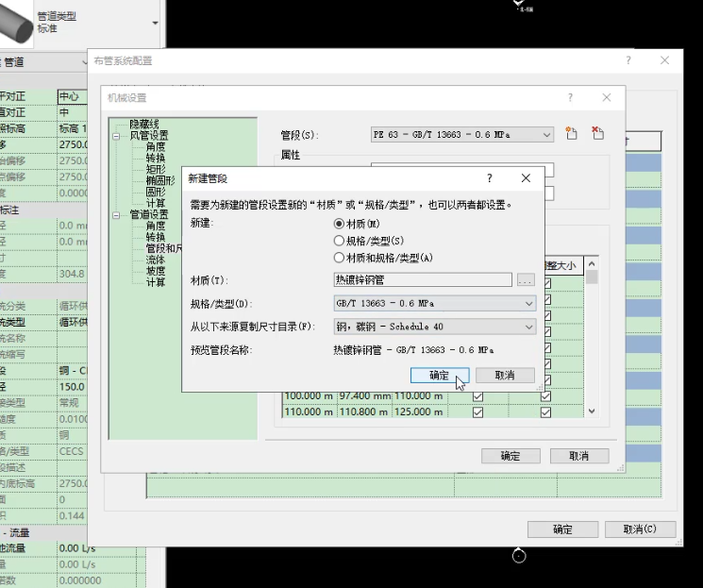Click the 0.144 properties value
The image size is (703, 588).
[x=72, y=515]
